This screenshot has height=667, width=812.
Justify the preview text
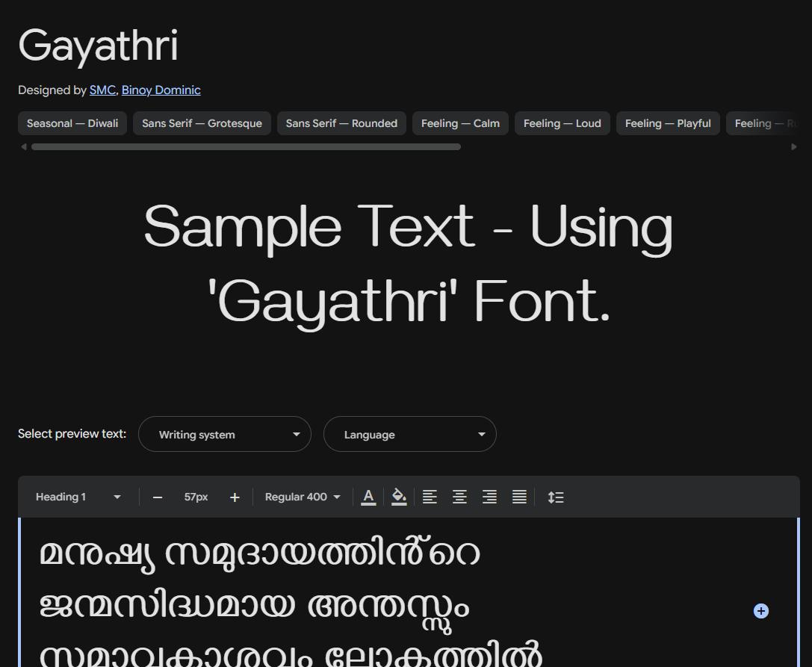[x=519, y=497]
